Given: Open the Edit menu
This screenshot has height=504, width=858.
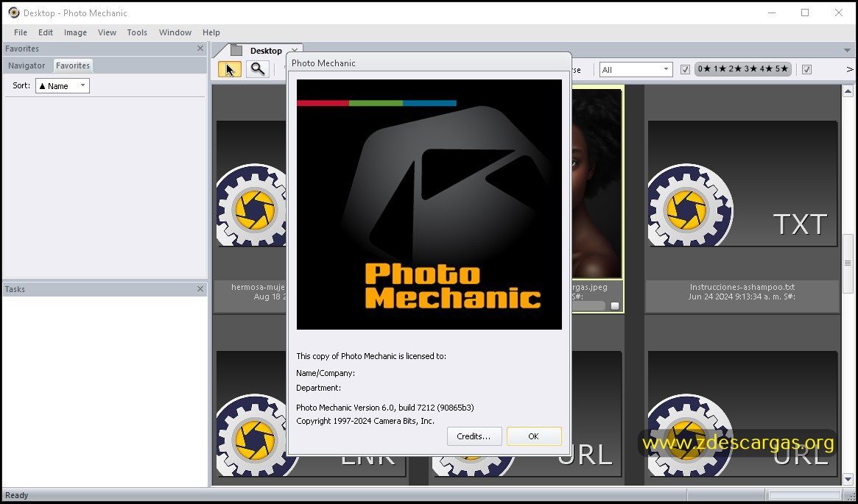Looking at the screenshot, I should point(46,32).
